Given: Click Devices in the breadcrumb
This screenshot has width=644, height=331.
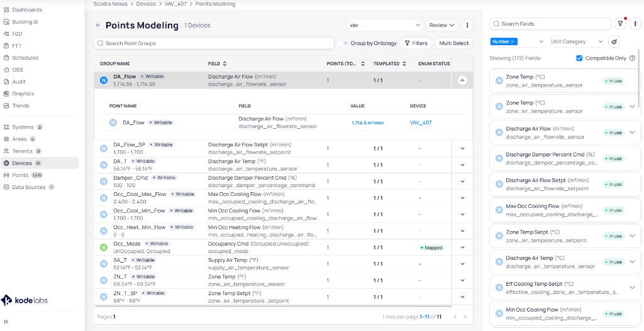Looking at the screenshot, I should coord(146,4).
